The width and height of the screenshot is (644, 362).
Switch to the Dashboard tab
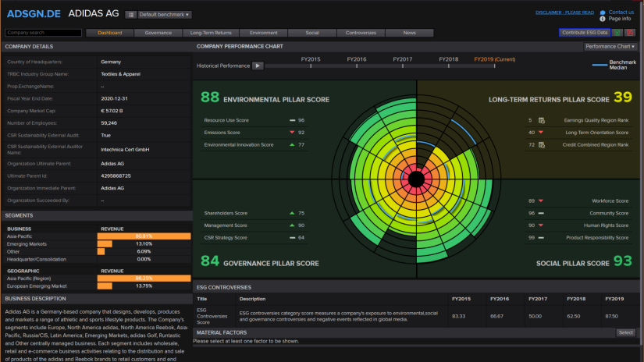tap(109, 33)
